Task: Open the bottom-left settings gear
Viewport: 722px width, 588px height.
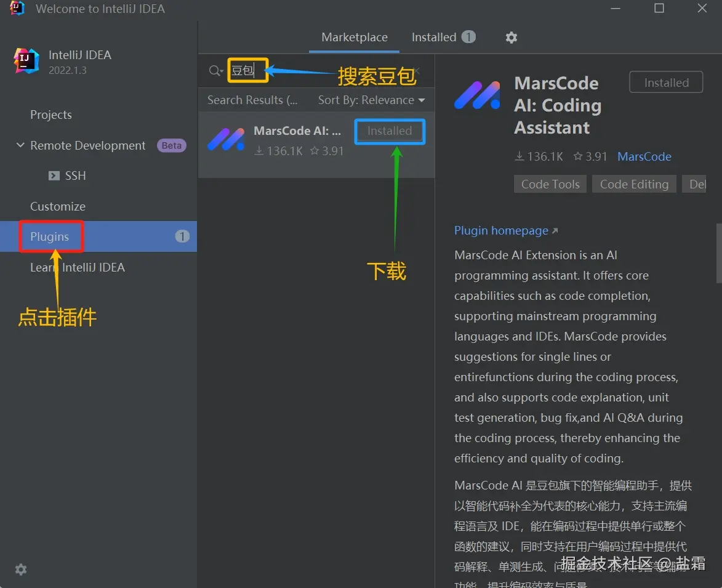Action: click(20, 570)
